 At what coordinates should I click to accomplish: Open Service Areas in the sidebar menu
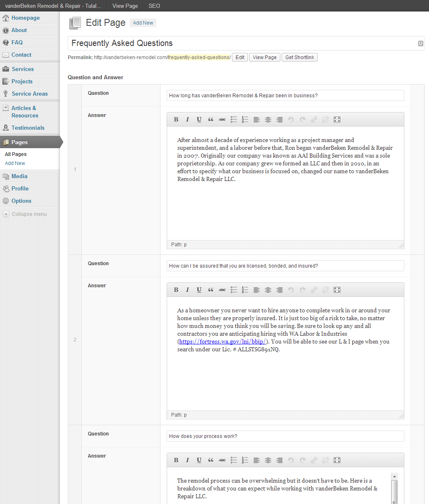point(30,94)
